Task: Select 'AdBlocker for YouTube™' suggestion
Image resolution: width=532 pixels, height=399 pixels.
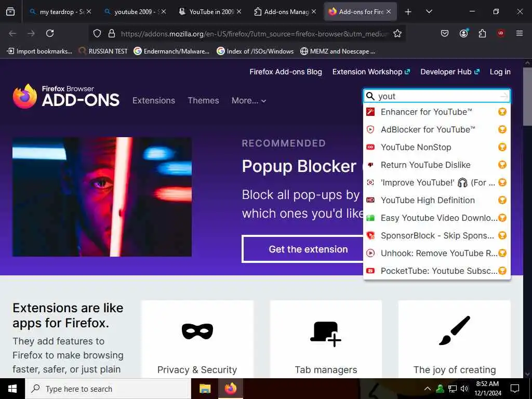Action: 436,129
